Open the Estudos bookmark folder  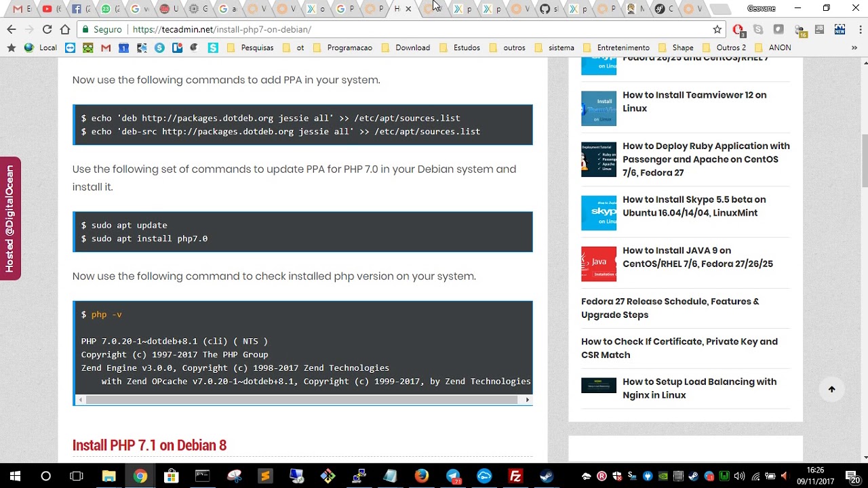(460, 47)
